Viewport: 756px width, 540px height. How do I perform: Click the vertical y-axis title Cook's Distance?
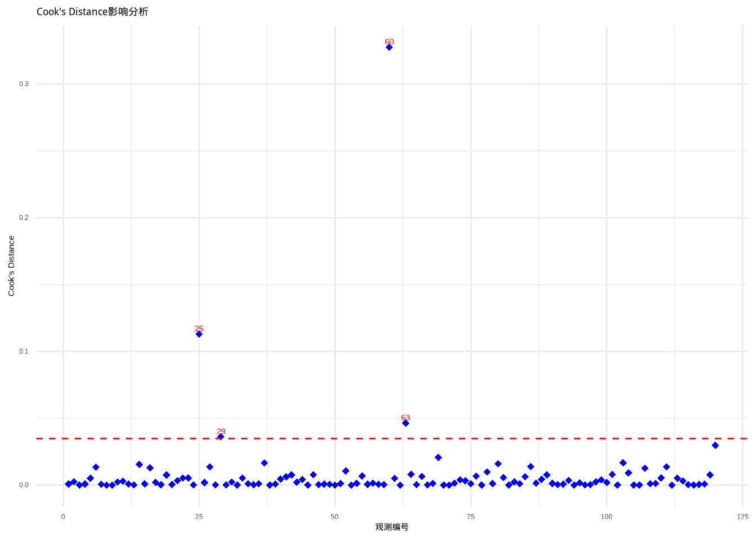point(11,265)
